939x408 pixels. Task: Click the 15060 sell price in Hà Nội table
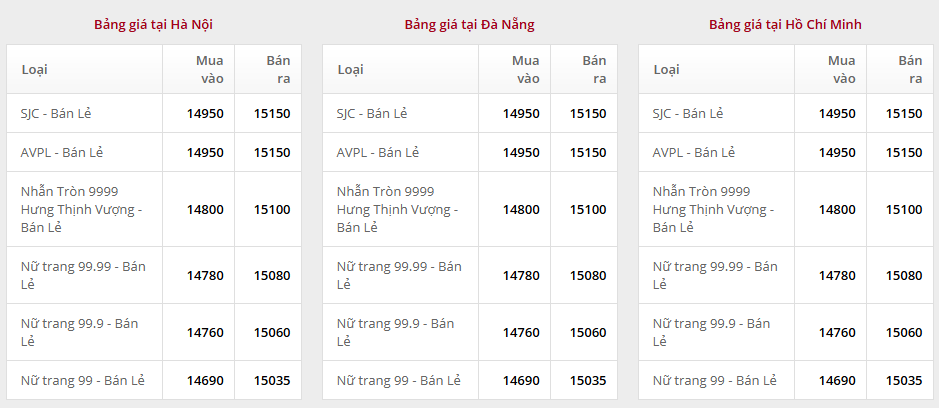pyautogui.click(x=272, y=332)
